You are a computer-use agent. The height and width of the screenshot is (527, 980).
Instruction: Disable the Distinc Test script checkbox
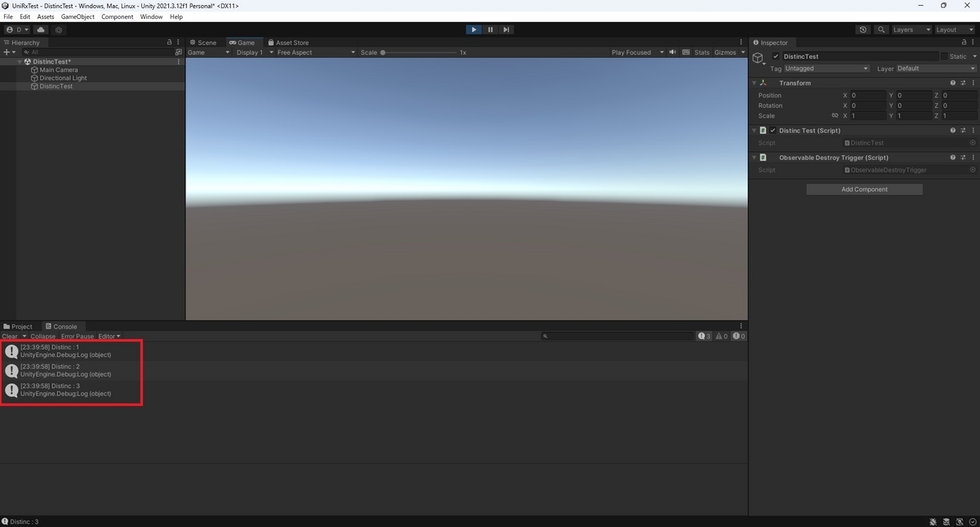(x=773, y=131)
